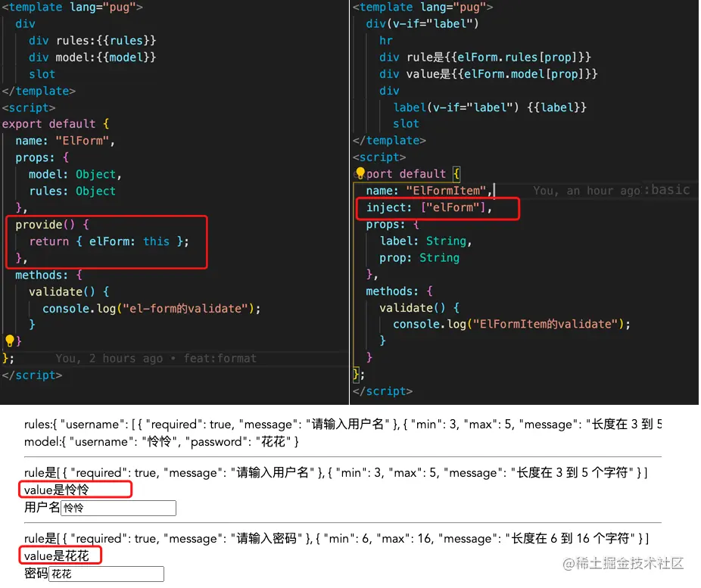
Task: Click the 用户名 input field containing 怜怜
Action: click(118, 508)
